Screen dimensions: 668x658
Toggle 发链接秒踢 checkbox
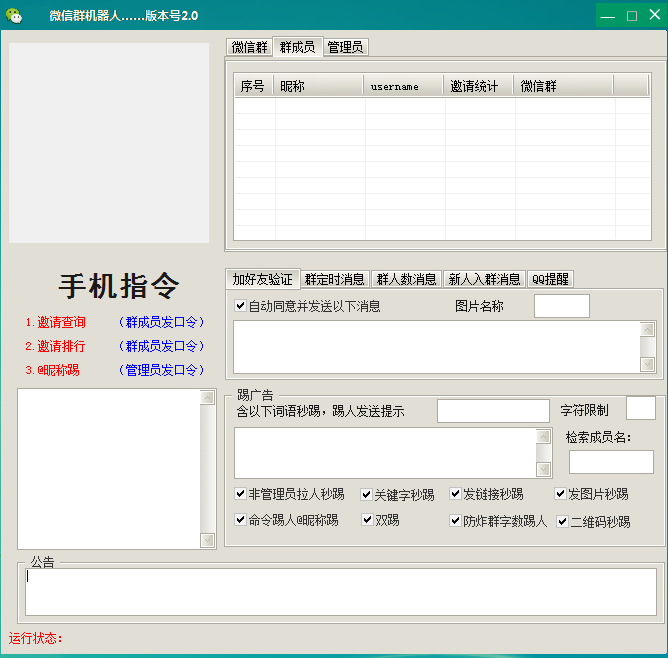(455, 494)
